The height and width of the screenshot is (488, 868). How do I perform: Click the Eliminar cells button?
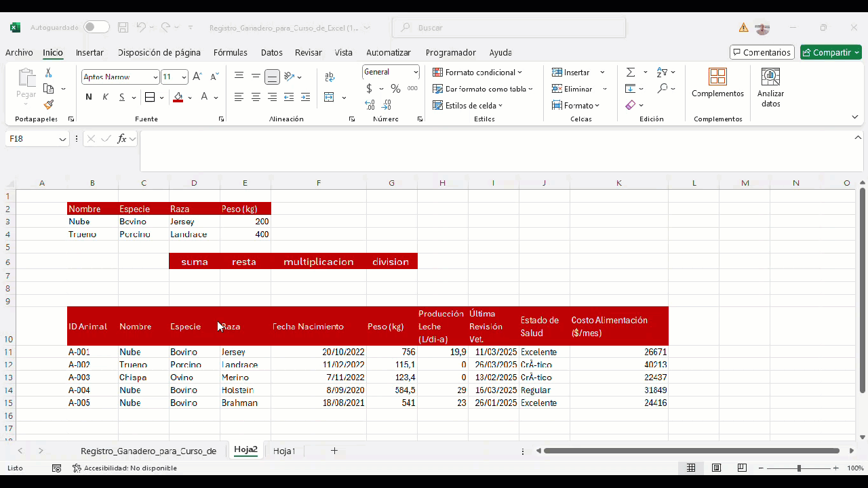point(572,89)
